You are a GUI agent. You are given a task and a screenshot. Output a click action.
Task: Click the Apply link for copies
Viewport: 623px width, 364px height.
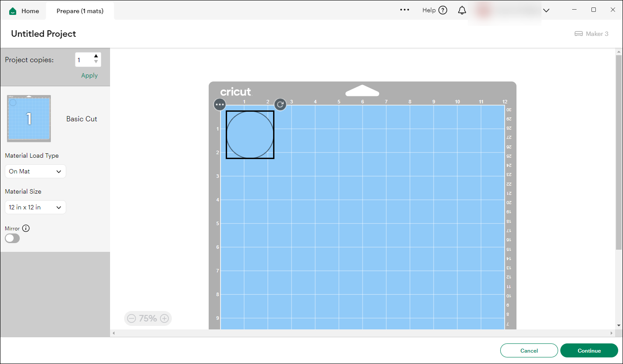[89, 75]
